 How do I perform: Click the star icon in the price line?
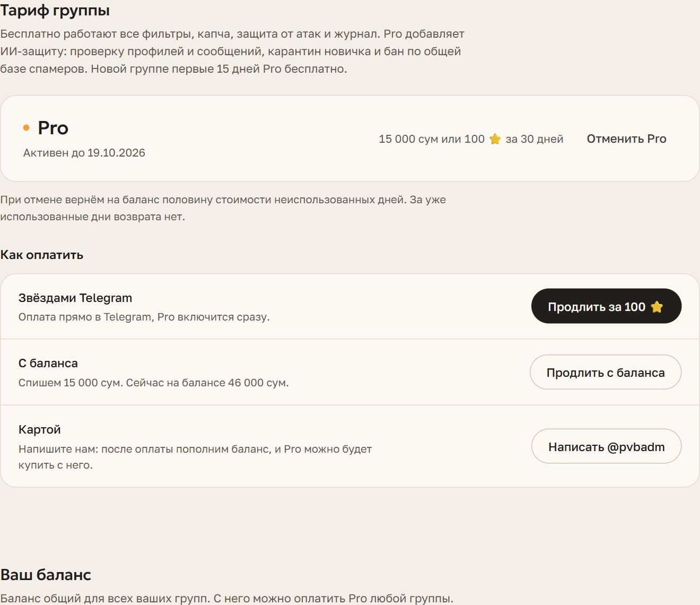(495, 139)
